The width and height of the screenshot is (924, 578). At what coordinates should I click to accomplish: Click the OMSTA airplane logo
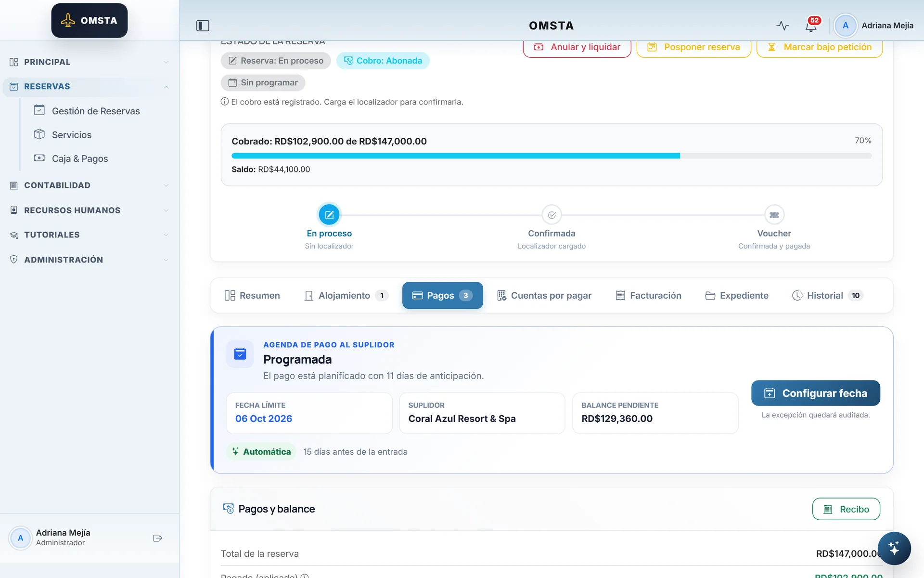tap(89, 20)
